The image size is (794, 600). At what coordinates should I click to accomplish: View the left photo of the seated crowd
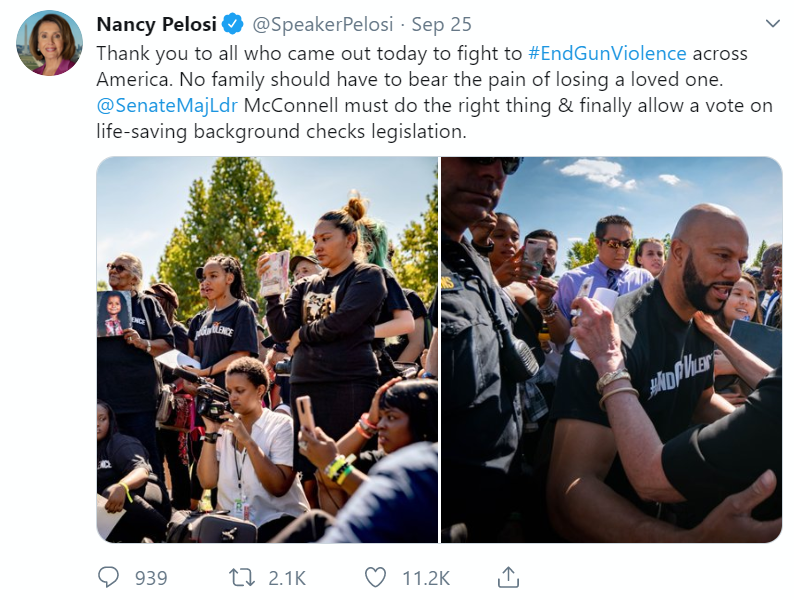[x=267, y=350]
